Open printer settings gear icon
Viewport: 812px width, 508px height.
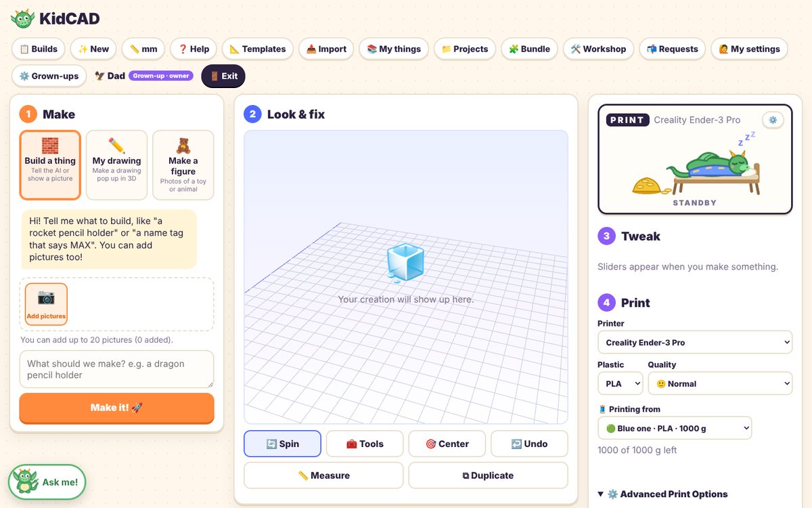pos(773,120)
